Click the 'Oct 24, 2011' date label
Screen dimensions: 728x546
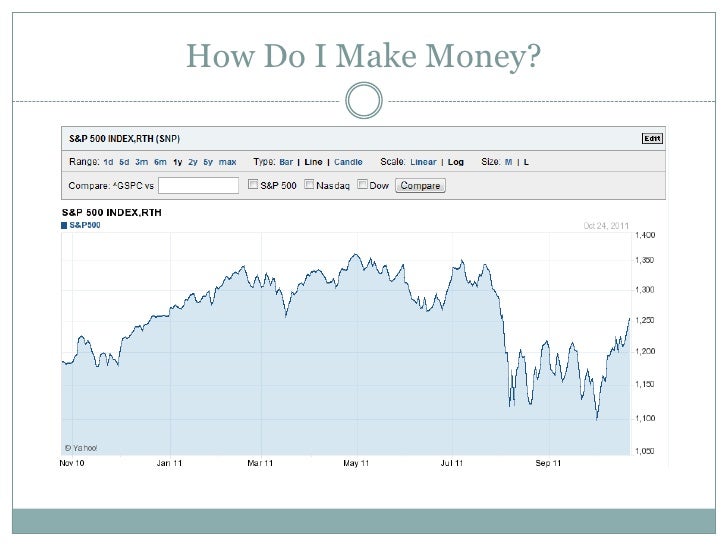pos(606,226)
